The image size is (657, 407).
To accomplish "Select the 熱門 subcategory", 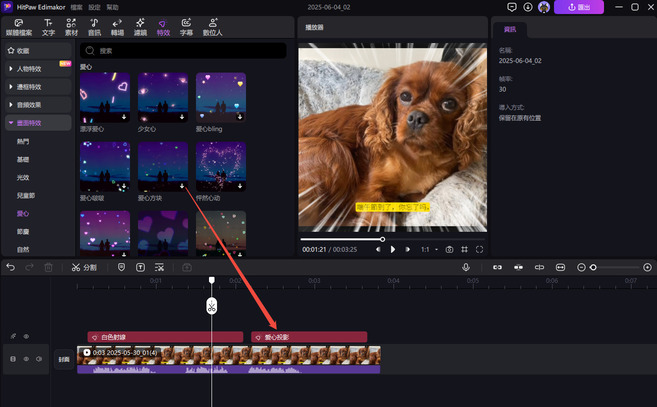I will click(x=23, y=142).
